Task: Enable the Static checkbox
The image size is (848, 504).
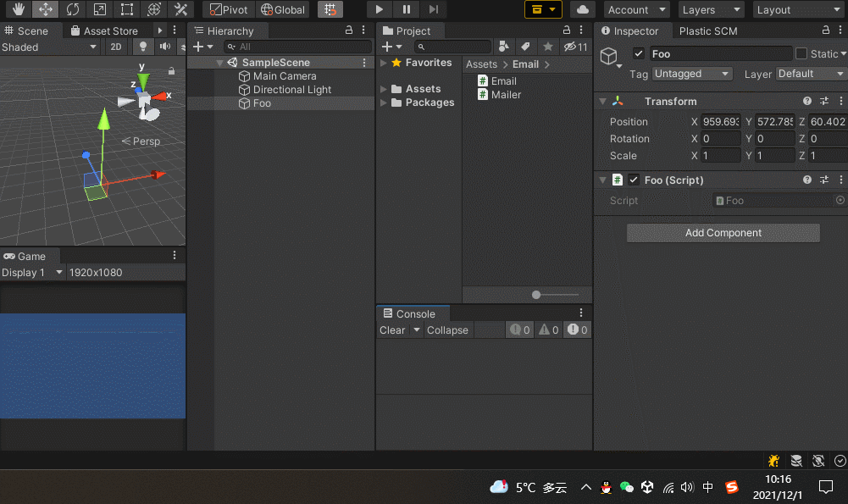Action: (801, 53)
